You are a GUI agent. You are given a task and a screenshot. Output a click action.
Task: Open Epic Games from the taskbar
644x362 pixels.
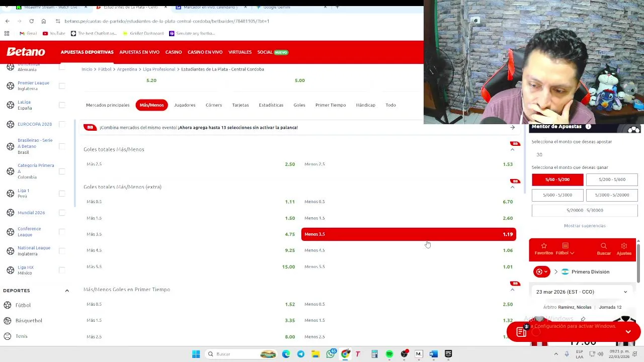[448, 354]
